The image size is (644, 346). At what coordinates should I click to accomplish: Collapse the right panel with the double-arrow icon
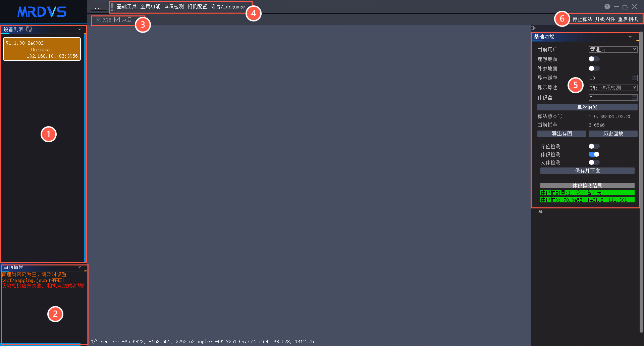[x=533, y=28]
